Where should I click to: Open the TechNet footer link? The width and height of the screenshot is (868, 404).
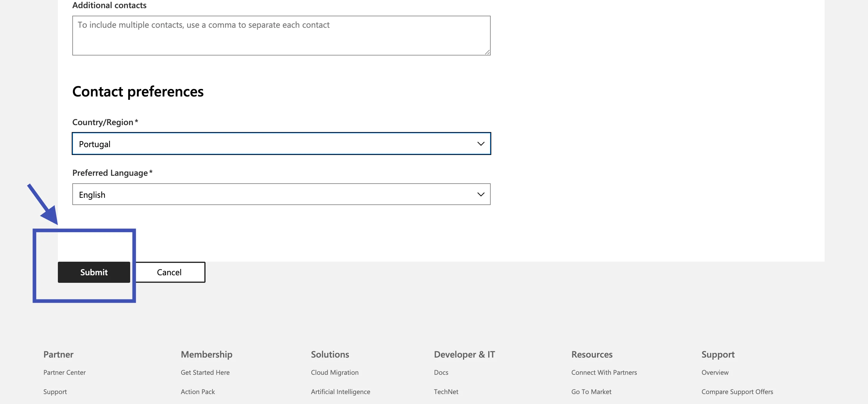pos(446,392)
